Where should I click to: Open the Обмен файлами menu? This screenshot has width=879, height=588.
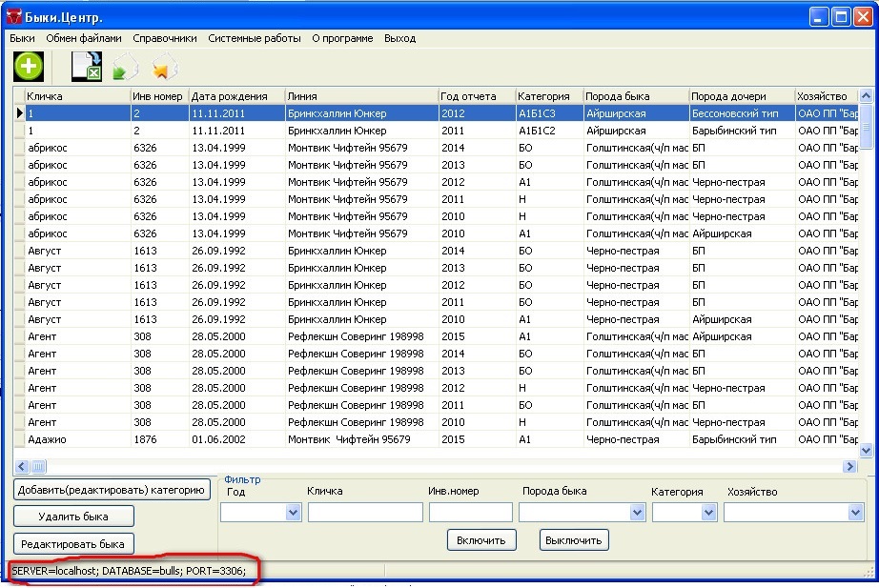click(x=84, y=38)
